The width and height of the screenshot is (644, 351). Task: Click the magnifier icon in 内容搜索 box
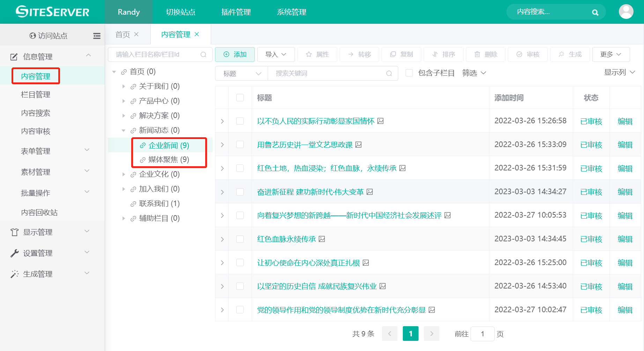[595, 12]
